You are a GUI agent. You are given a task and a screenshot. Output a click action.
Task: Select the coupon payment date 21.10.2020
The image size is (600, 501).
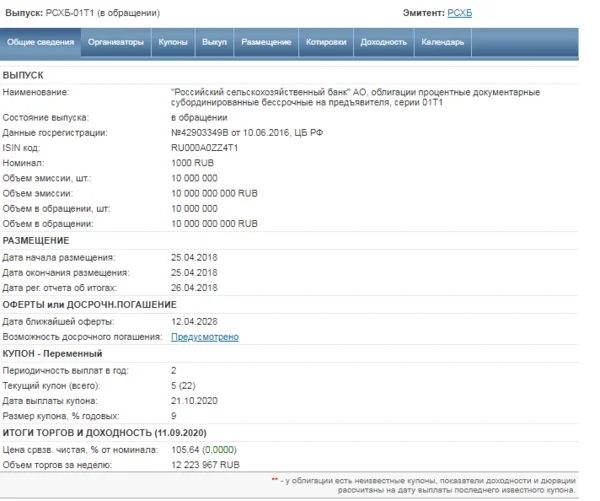point(194,401)
